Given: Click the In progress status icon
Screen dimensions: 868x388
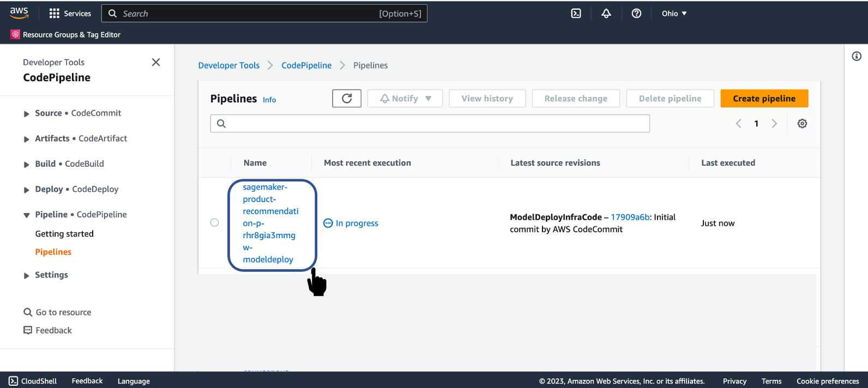Looking at the screenshot, I should coord(328,223).
